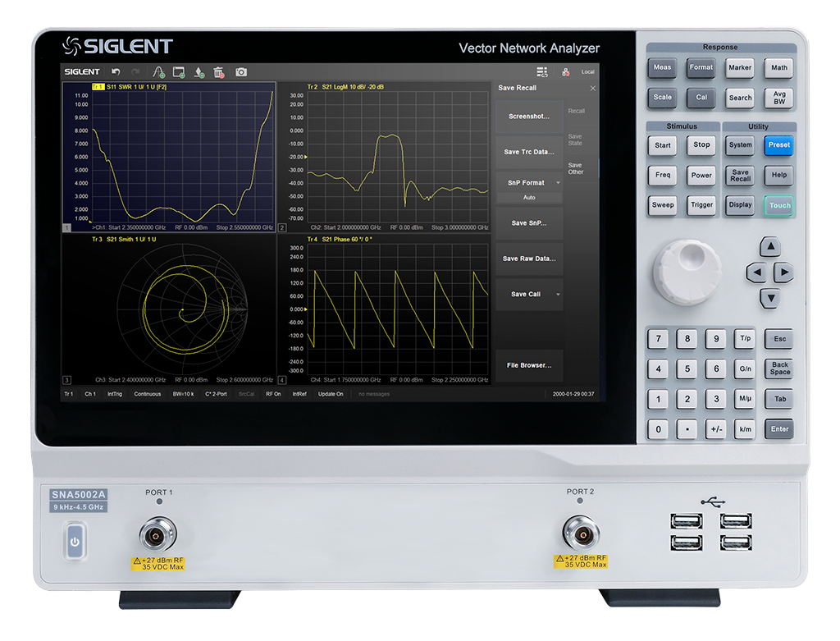Click Save SnP... button
Image resolution: width=840 pixels, height=641 pixels.
pyautogui.click(x=529, y=223)
